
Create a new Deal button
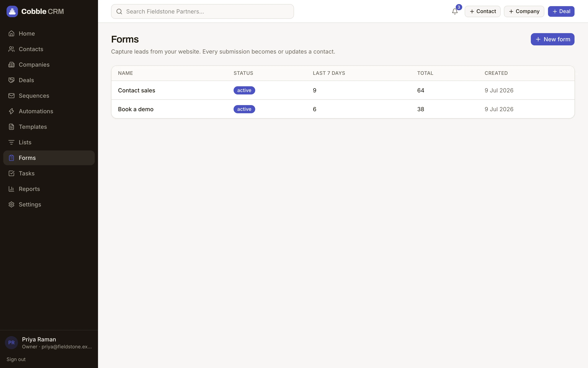(561, 11)
